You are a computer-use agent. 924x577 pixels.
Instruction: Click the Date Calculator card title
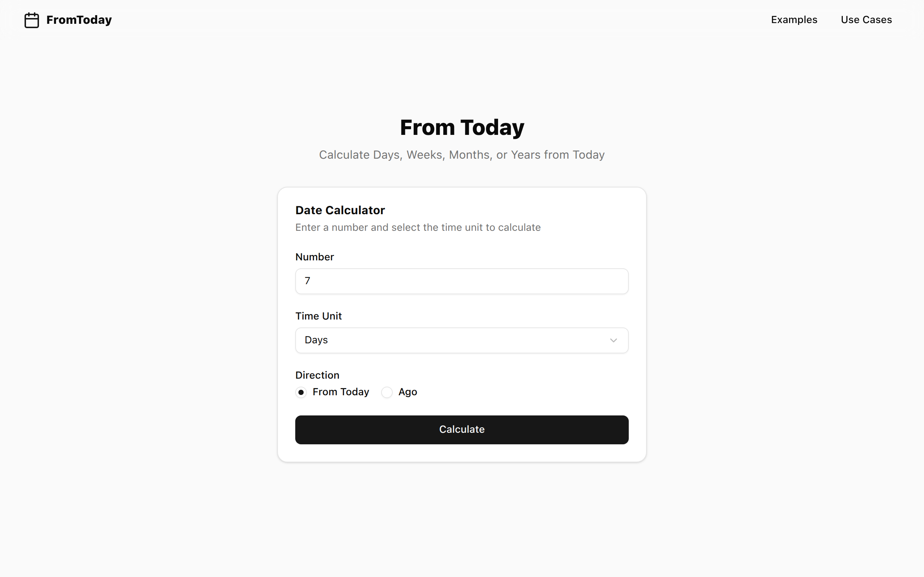click(340, 210)
